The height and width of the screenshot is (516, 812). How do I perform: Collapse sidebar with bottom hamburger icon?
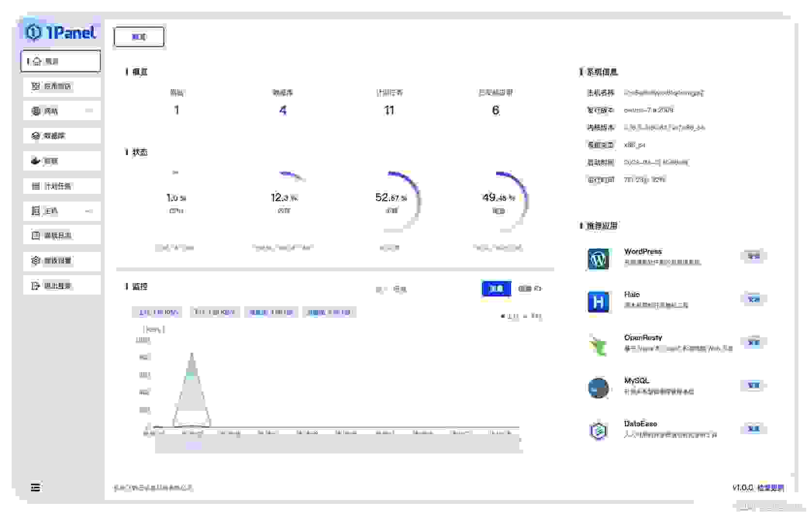coord(35,487)
